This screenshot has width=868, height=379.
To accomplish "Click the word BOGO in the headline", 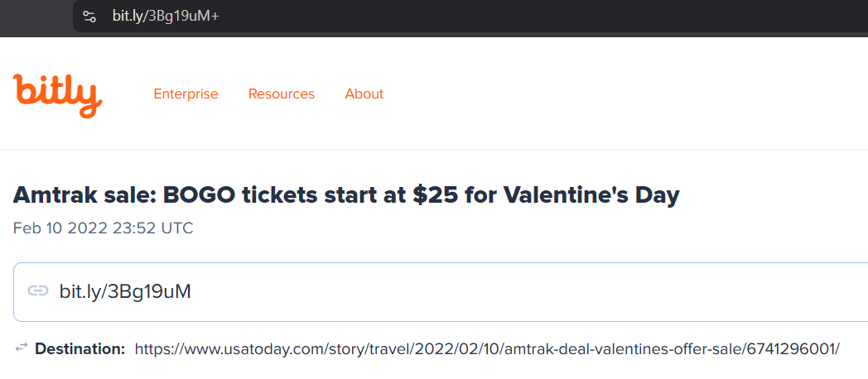I will 194,195.
